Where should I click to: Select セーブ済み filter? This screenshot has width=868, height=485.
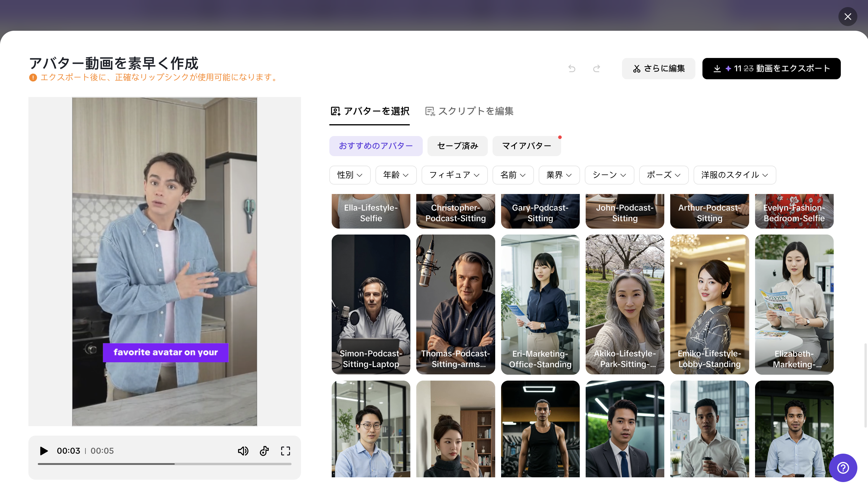pyautogui.click(x=457, y=146)
